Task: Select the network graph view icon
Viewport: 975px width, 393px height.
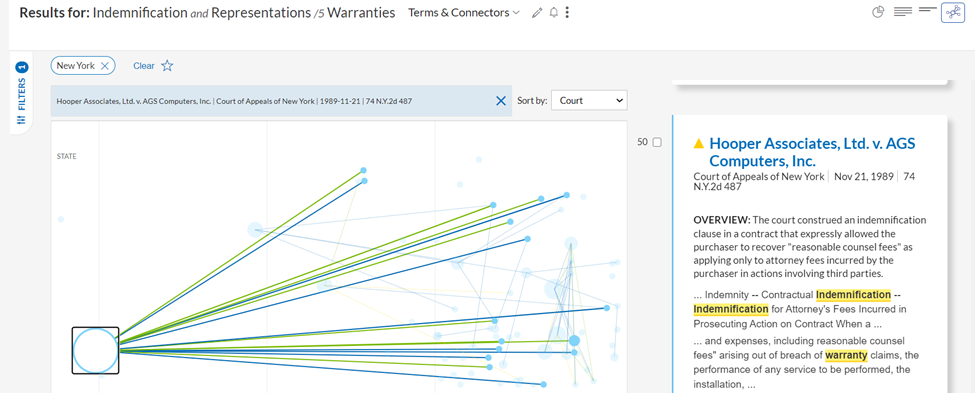Action: click(x=953, y=12)
